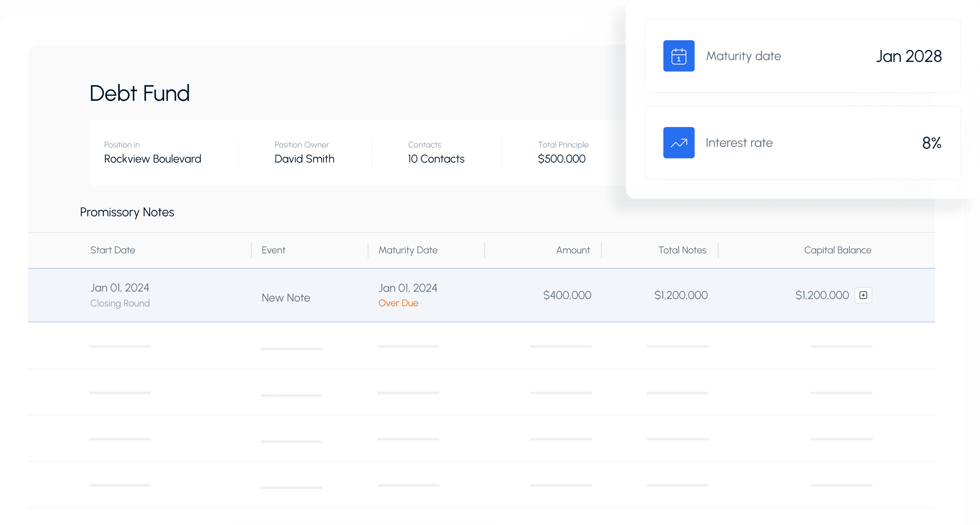980x525 pixels.
Task: Click the New Note event cell
Action: [x=286, y=297]
